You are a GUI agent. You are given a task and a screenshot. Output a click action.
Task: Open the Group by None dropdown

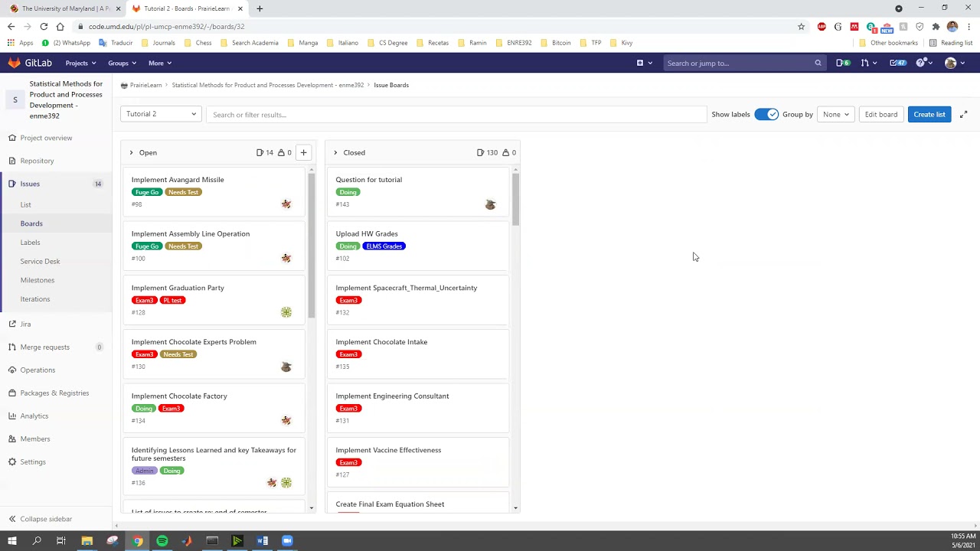click(x=835, y=114)
